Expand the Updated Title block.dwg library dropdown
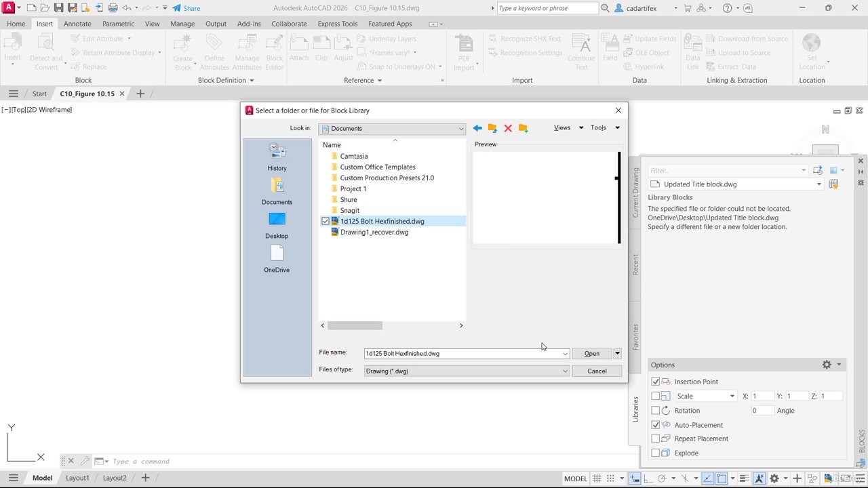The image size is (868, 488). (x=818, y=184)
